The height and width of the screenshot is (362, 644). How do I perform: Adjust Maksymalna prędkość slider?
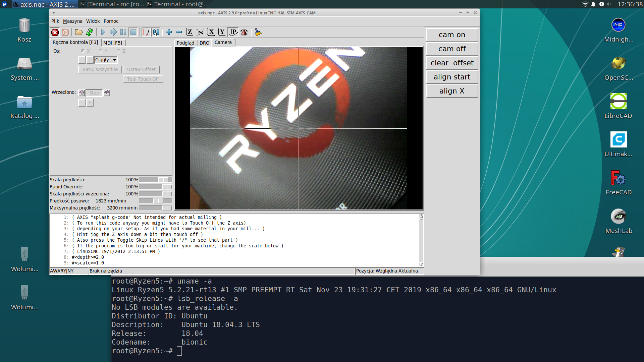click(155, 208)
